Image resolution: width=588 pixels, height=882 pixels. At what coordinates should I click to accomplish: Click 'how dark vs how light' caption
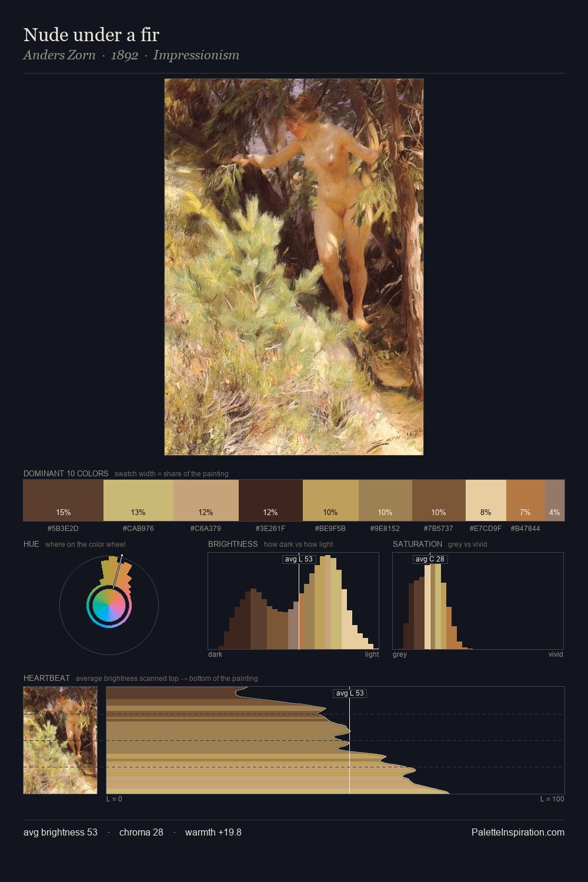pos(299,544)
